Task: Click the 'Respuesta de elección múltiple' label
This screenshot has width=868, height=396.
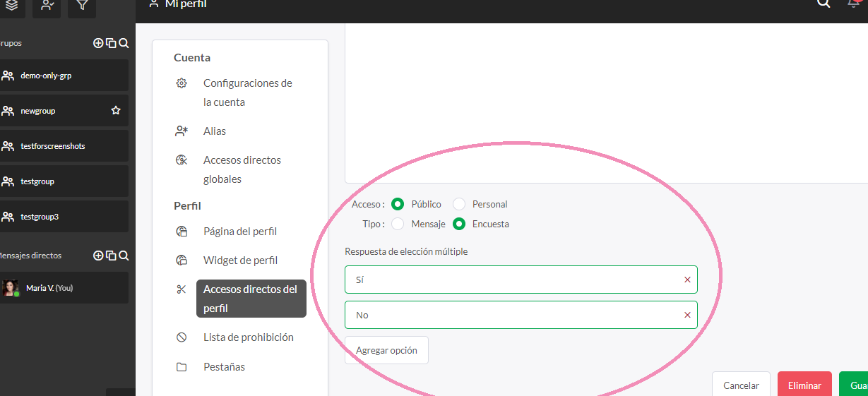Action: coord(406,251)
